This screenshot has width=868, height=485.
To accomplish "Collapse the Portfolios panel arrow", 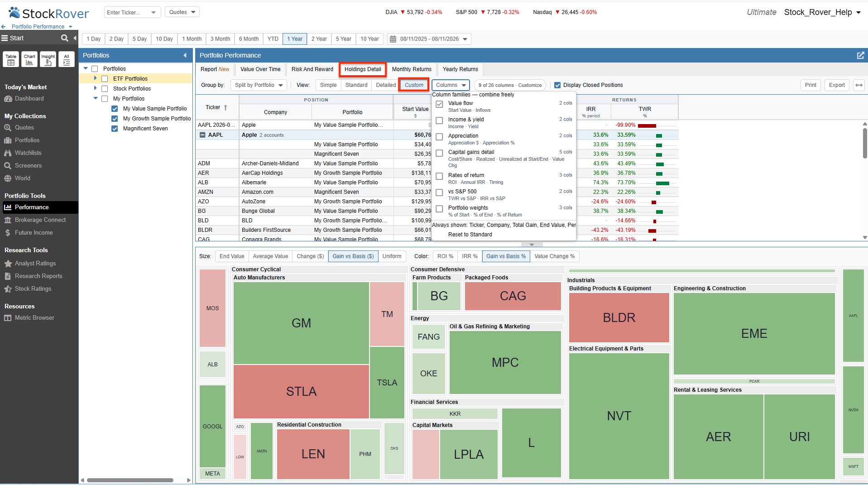I will (185, 55).
